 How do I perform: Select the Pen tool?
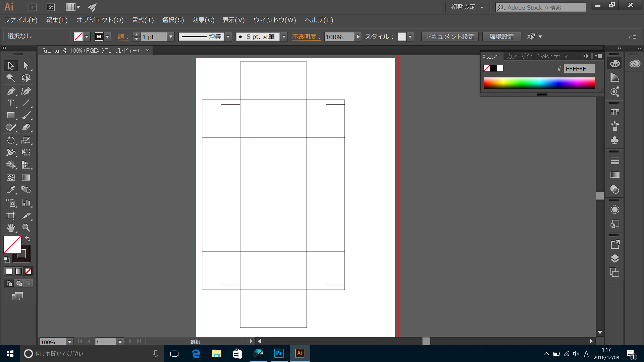click(x=11, y=91)
